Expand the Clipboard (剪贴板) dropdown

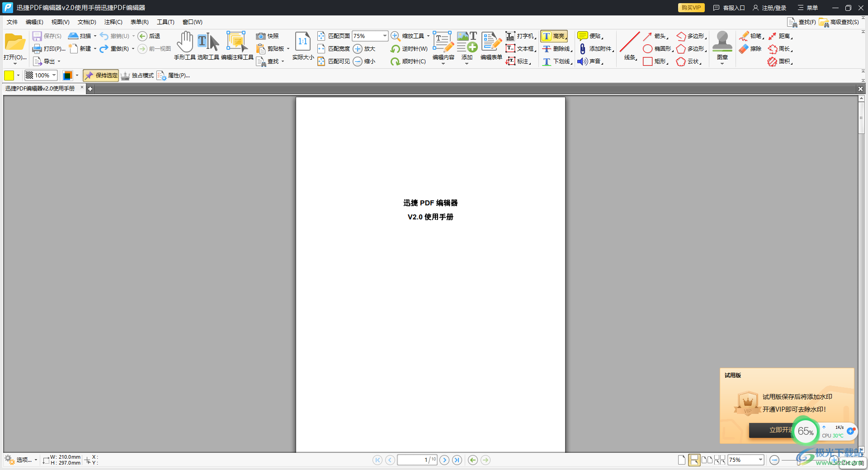coord(288,49)
